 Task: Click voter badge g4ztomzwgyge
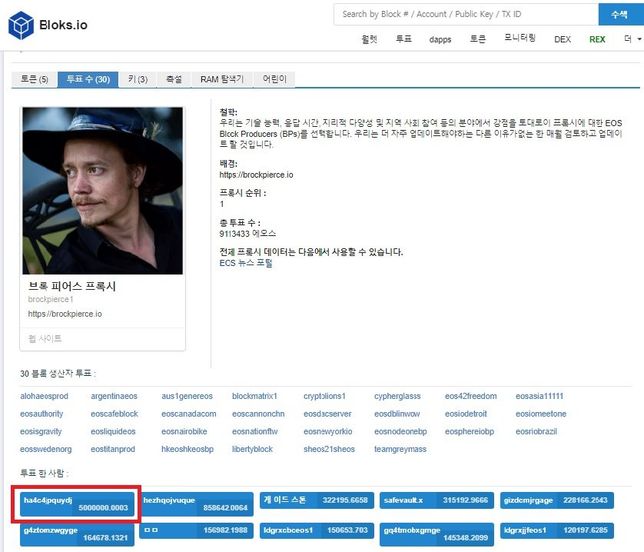point(77,534)
